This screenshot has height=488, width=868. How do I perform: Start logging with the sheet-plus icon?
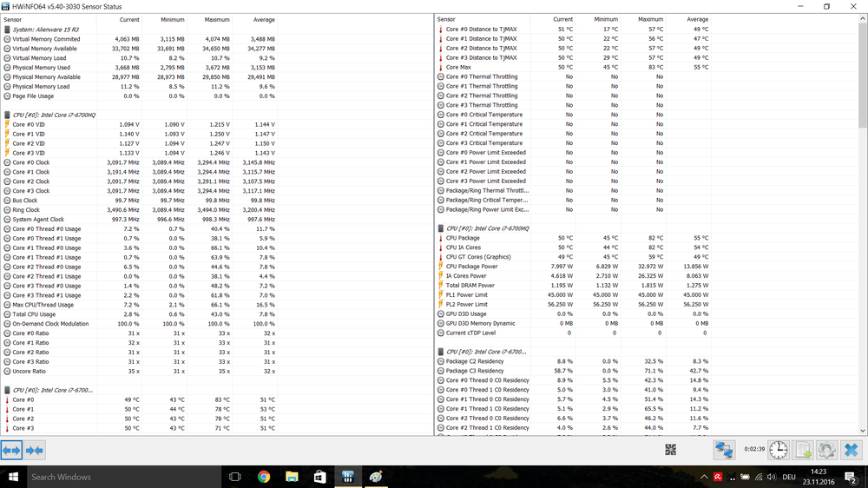point(803,450)
